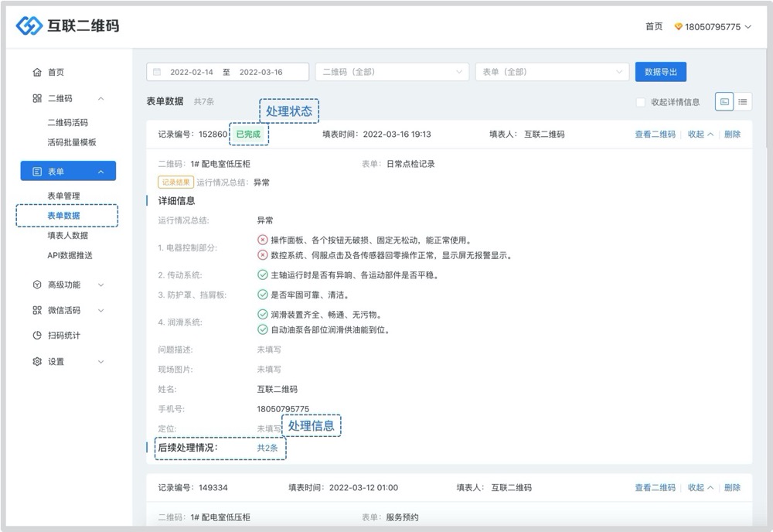Screen dimensions: 773x532
Task: Toggle the 收起详情信息 checkbox
Action: pyautogui.click(x=640, y=102)
